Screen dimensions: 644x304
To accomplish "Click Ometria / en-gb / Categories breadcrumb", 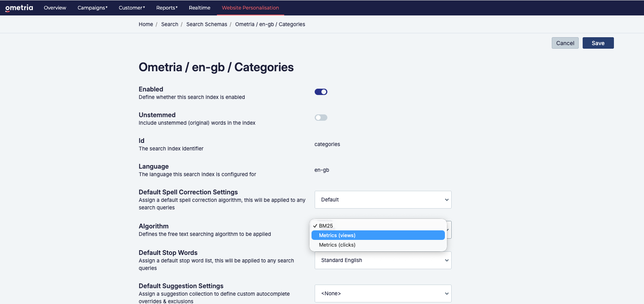I will 270,24.
